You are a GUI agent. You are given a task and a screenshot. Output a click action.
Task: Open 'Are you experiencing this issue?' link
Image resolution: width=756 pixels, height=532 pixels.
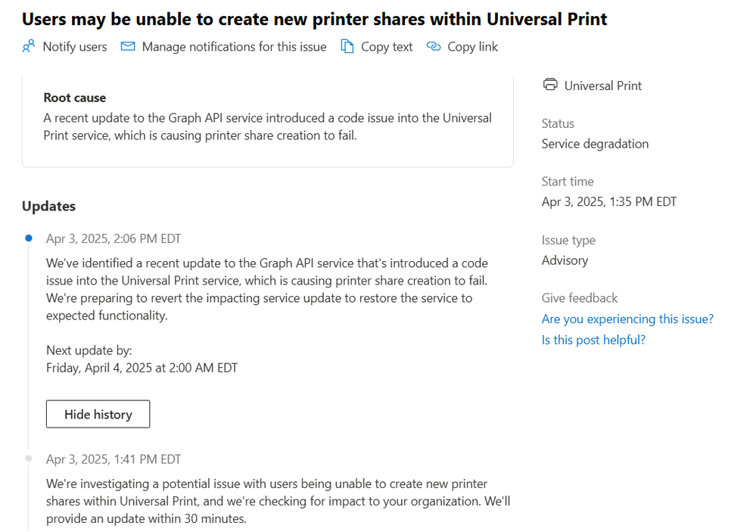click(x=627, y=319)
